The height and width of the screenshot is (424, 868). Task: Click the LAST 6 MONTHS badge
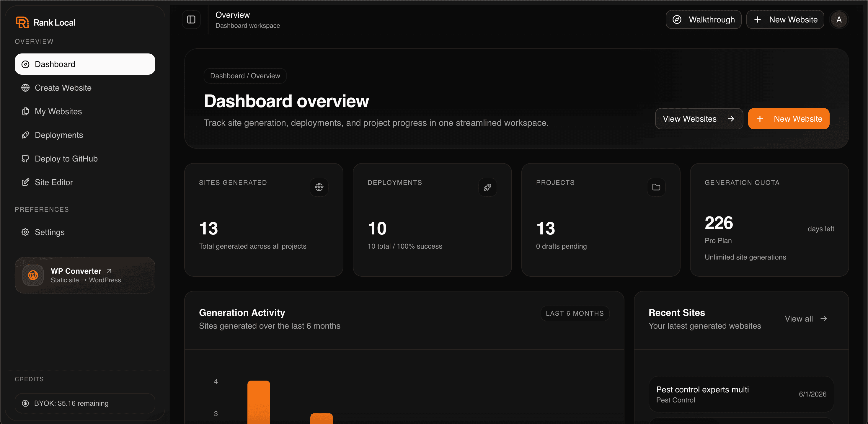575,314
